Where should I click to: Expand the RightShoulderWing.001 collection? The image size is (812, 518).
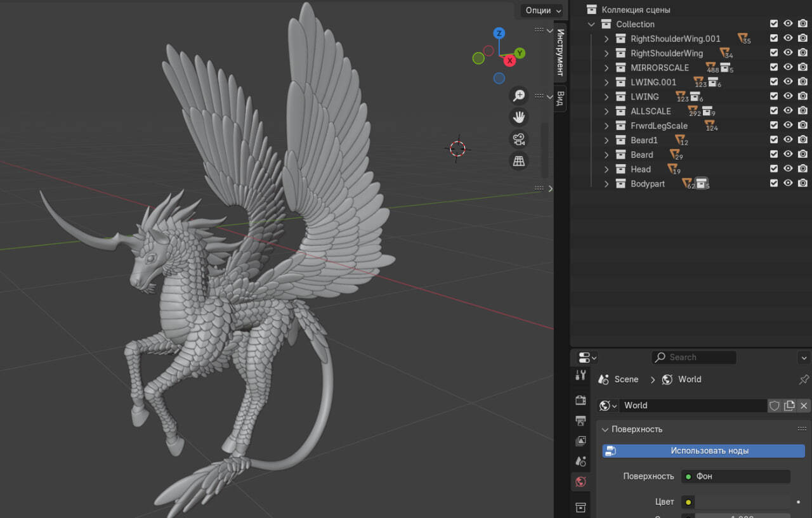[x=606, y=39]
